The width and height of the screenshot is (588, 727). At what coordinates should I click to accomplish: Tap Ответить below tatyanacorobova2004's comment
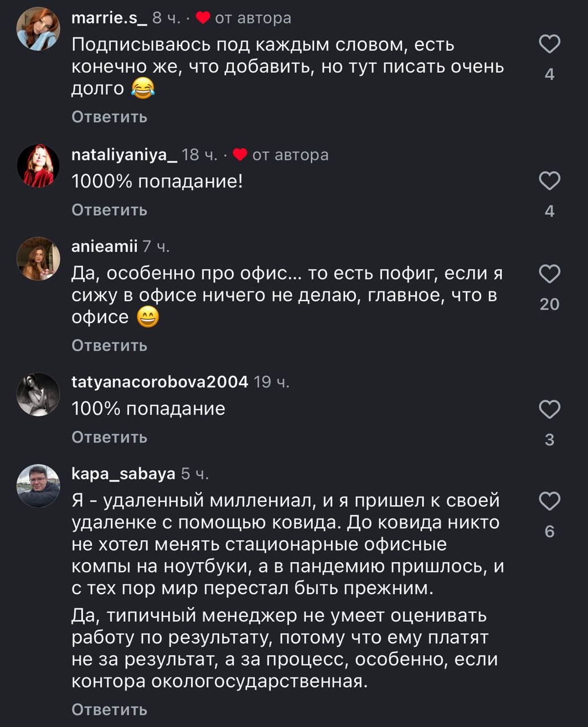coord(110,437)
